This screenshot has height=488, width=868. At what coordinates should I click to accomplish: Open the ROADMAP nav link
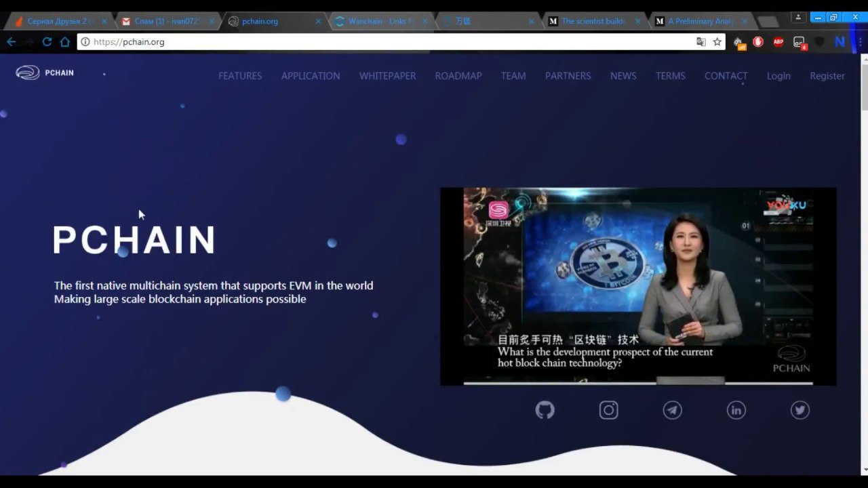458,76
